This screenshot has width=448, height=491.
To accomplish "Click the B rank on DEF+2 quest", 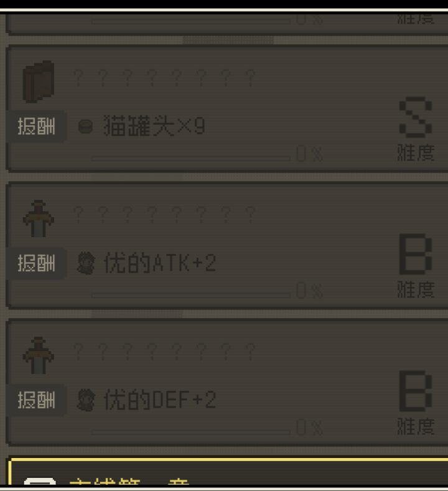I will point(416,391).
